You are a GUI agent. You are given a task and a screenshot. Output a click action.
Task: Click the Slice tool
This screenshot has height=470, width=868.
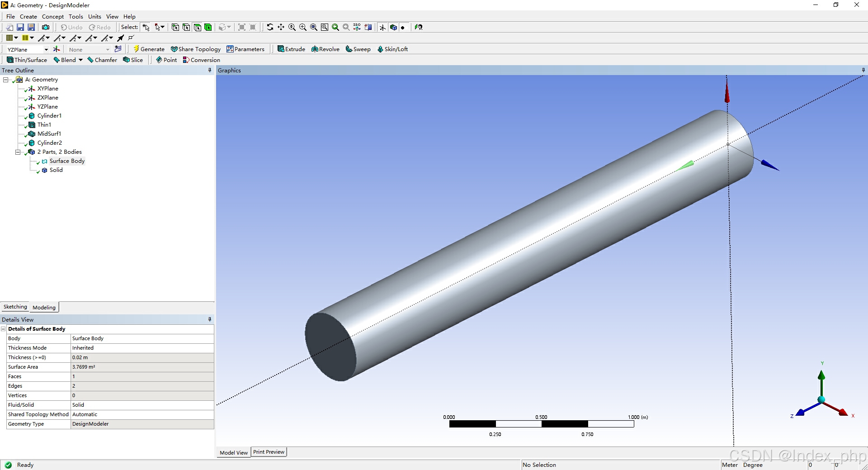click(133, 60)
